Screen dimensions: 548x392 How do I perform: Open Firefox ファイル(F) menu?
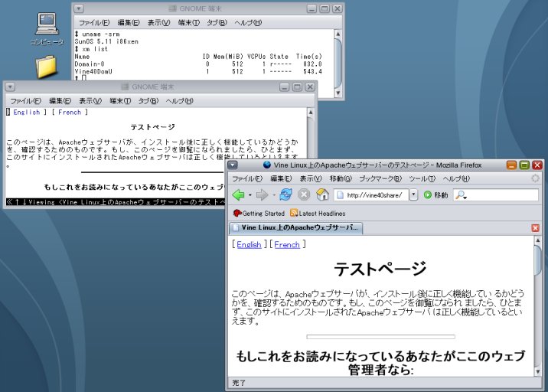[x=247, y=178]
